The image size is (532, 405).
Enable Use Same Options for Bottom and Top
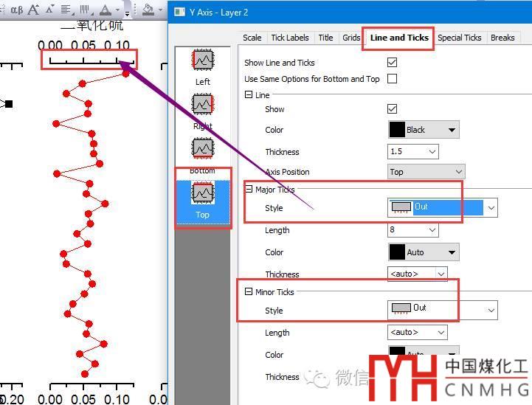(x=393, y=79)
